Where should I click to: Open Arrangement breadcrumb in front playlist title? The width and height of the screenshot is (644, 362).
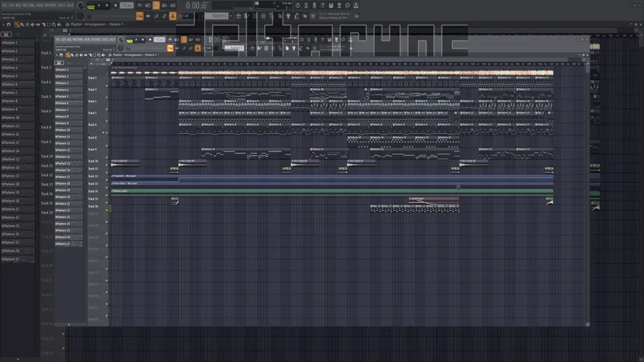click(133, 55)
